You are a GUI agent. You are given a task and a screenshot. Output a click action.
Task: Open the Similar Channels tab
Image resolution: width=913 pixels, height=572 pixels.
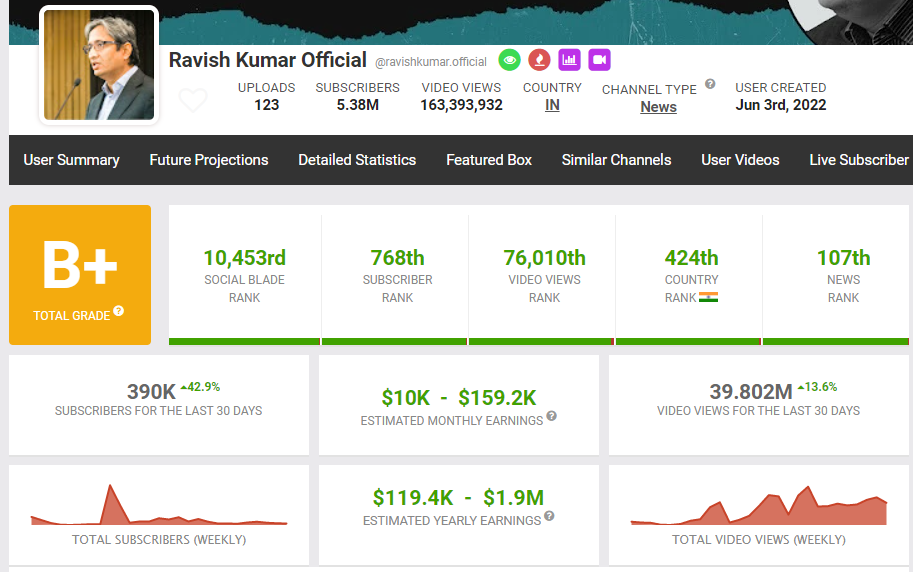click(616, 160)
